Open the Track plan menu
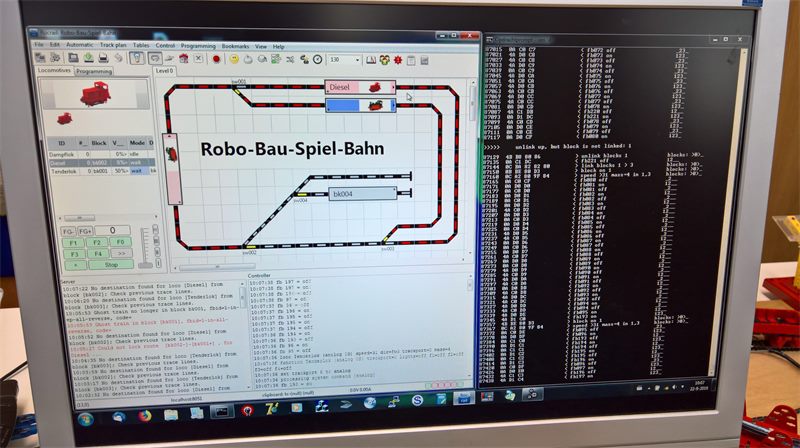This screenshot has width=800, height=448. point(113,45)
